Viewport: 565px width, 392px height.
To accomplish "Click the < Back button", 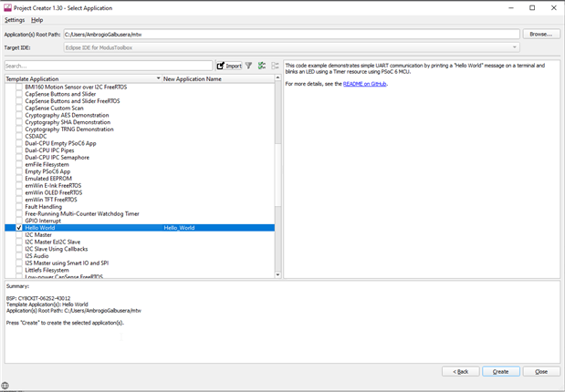I will (x=461, y=371).
